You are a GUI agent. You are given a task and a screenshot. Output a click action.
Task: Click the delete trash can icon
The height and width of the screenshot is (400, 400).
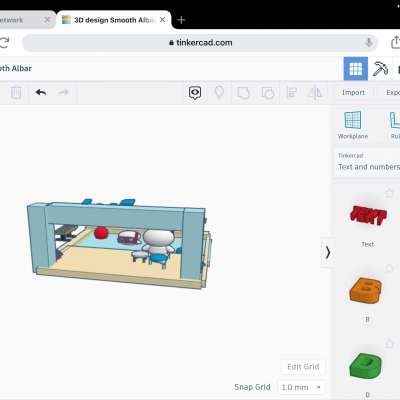[x=16, y=93]
